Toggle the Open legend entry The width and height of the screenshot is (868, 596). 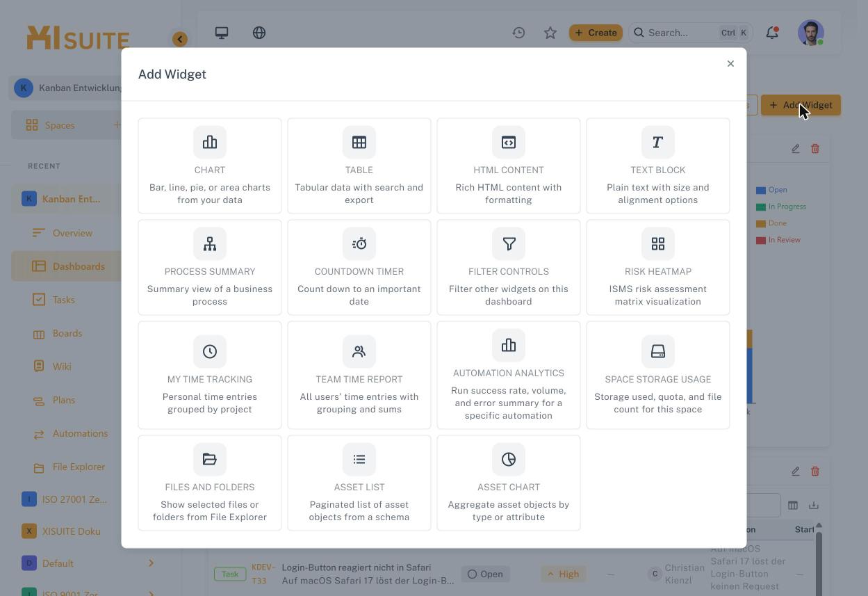point(771,190)
